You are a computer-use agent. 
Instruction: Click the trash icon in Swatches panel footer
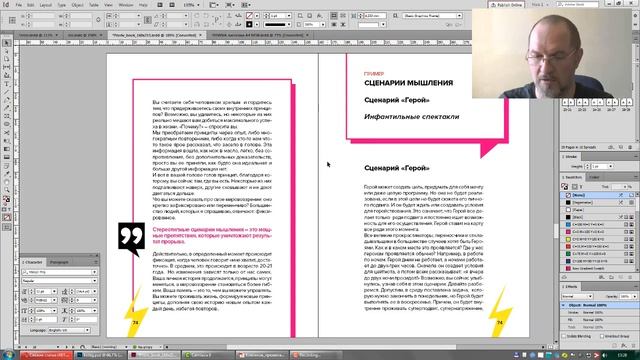point(630,277)
